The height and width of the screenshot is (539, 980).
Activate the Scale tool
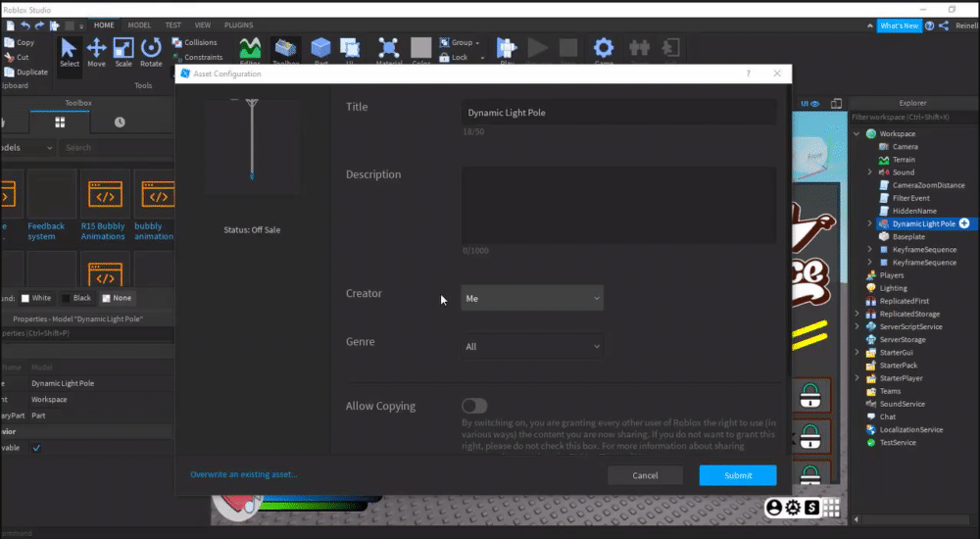(x=123, y=53)
